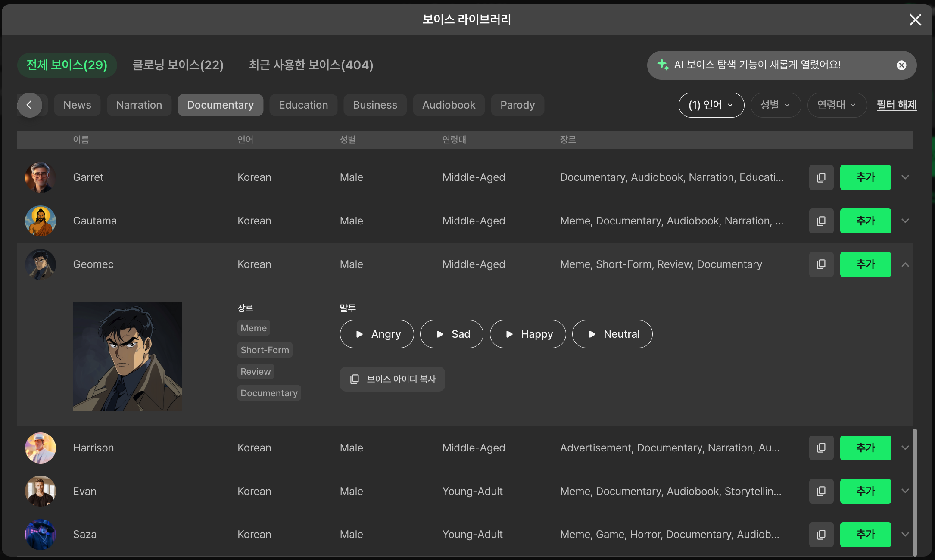The height and width of the screenshot is (560, 935).
Task: Open the 언어 language filter dropdown
Action: [711, 105]
